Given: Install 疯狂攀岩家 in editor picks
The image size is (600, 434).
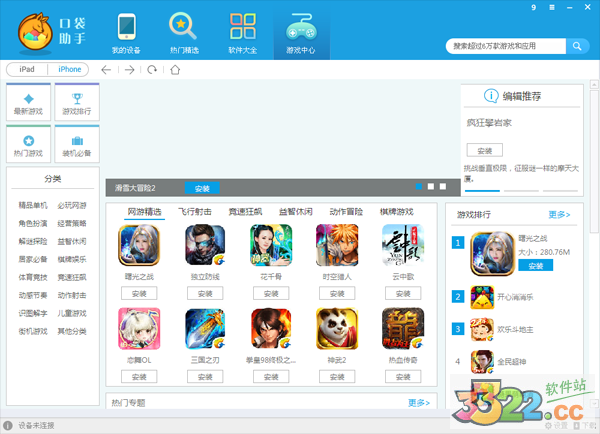Looking at the screenshot, I should 485,150.
